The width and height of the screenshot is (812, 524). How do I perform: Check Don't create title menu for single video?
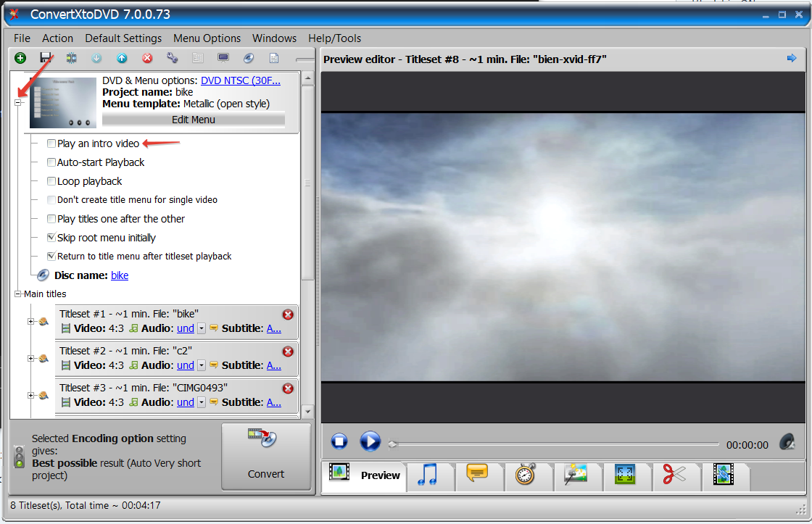click(51, 200)
